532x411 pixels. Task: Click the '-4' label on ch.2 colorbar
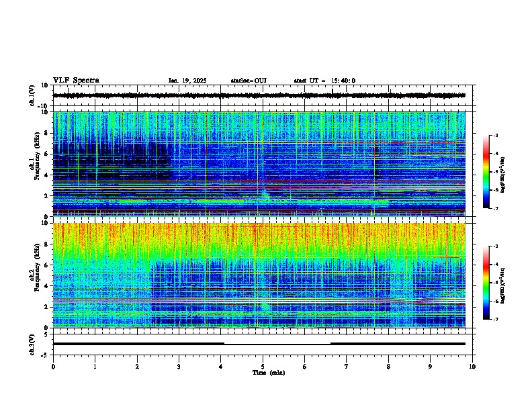pos(496,265)
